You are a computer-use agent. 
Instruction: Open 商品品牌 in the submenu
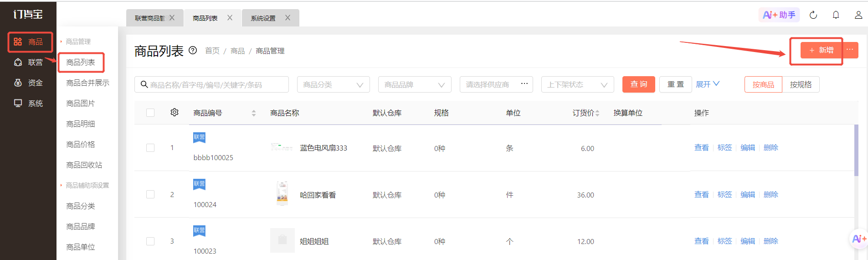click(x=81, y=227)
